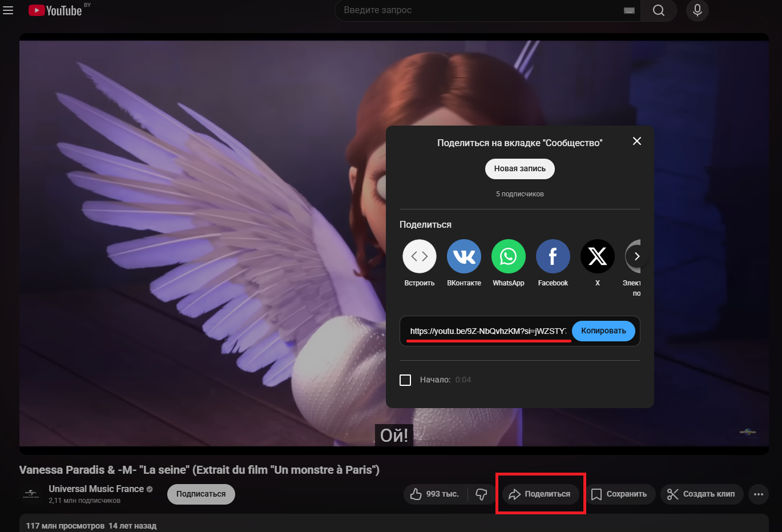Click the video title 'Vanessa Paradis & -M- La seine'
Image resolution: width=782 pixels, height=532 pixels.
point(199,470)
